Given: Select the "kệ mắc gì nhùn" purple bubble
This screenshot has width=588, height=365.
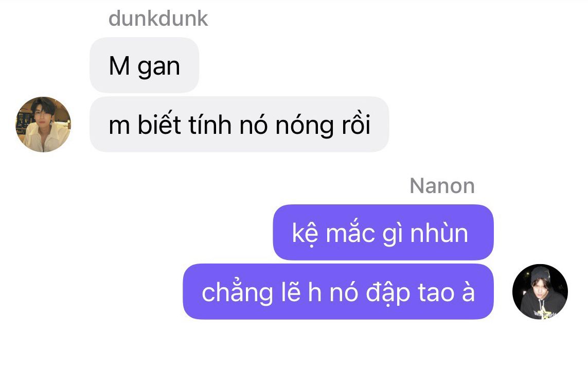Looking at the screenshot, I should (383, 233).
